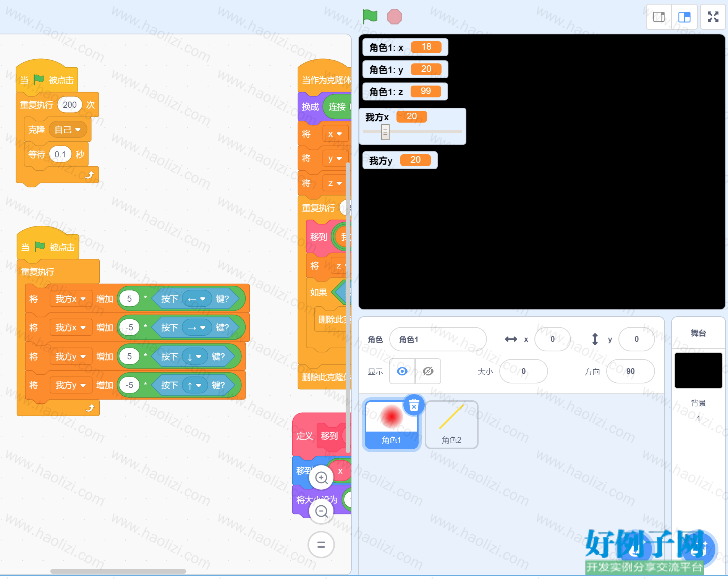Select sprite 角色1 thumbnail
The width and height of the screenshot is (728, 579).
pos(392,425)
